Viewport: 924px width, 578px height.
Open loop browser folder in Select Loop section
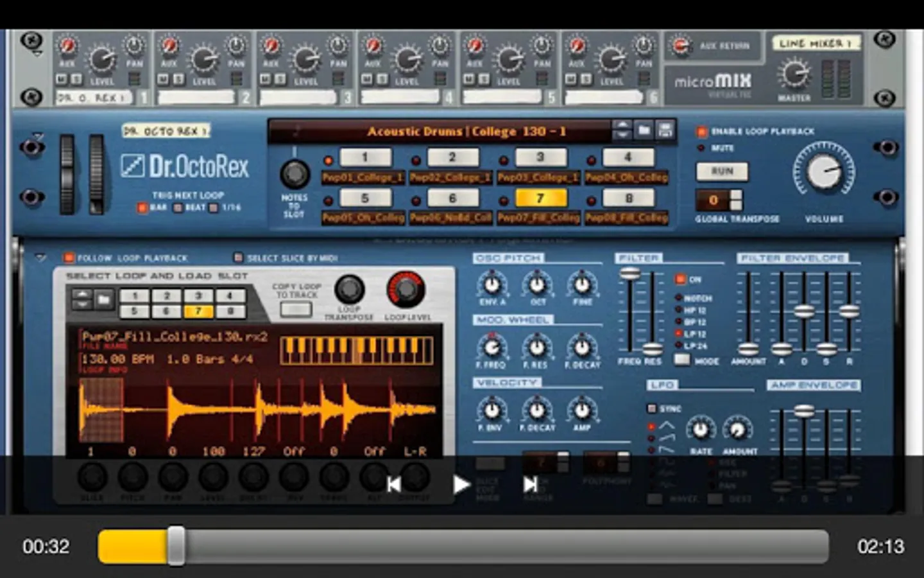pyautogui.click(x=104, y=299)
